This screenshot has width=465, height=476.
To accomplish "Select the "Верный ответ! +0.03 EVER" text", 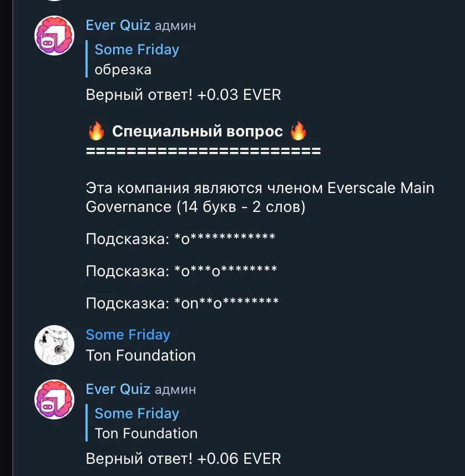I will (183, 95).
